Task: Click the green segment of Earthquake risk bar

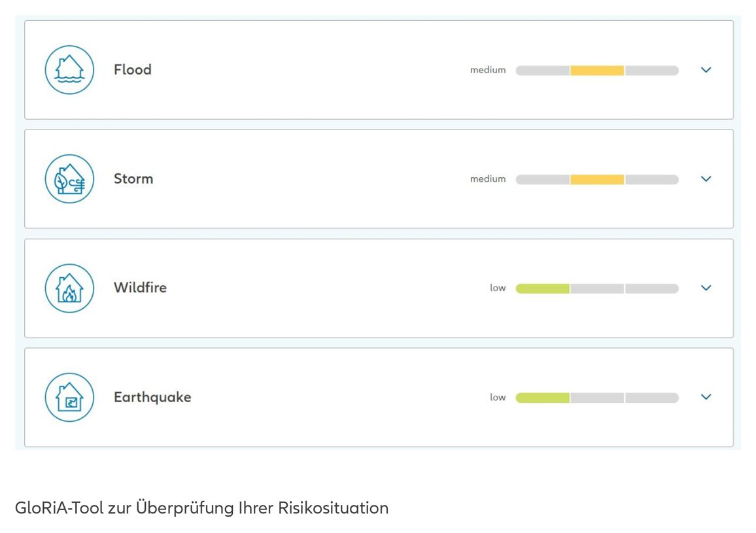Action: click(542, 398)
